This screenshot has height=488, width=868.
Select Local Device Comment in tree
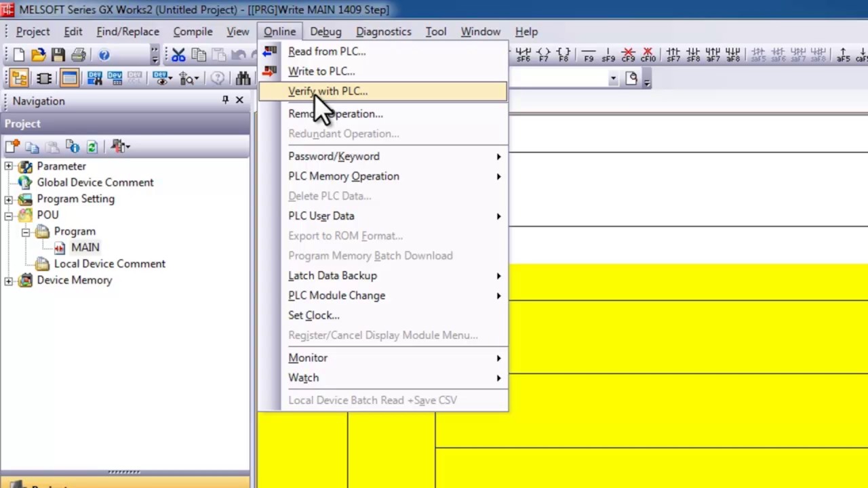(x=109, y=264)
